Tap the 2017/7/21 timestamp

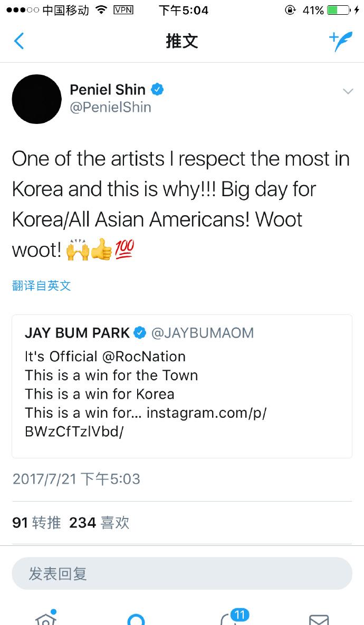pyautogui.click(x=76, y=479)
